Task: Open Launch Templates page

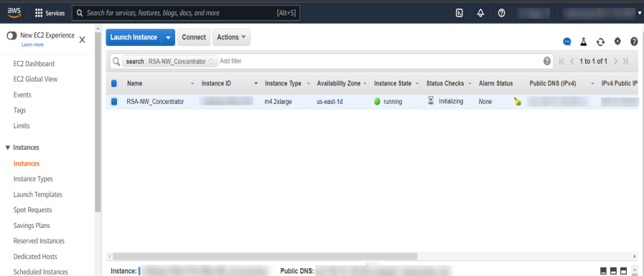Action: [x=38, y=195]
